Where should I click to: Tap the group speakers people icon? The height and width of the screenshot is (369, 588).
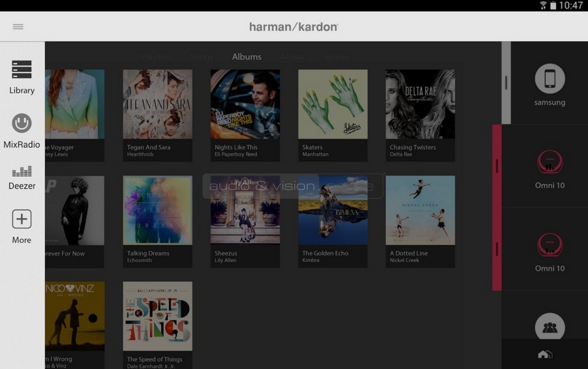(550, 327)
